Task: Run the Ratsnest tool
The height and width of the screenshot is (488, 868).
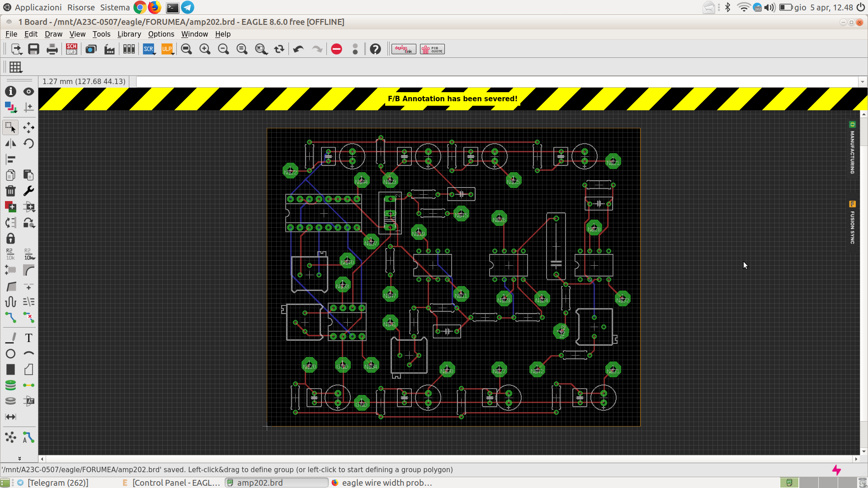Action: pos(10,437)
